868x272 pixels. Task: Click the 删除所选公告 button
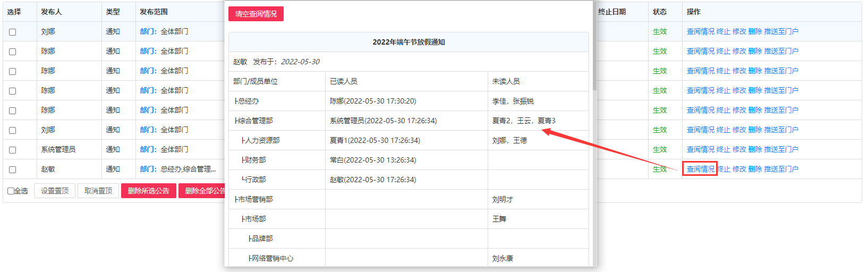148,191
